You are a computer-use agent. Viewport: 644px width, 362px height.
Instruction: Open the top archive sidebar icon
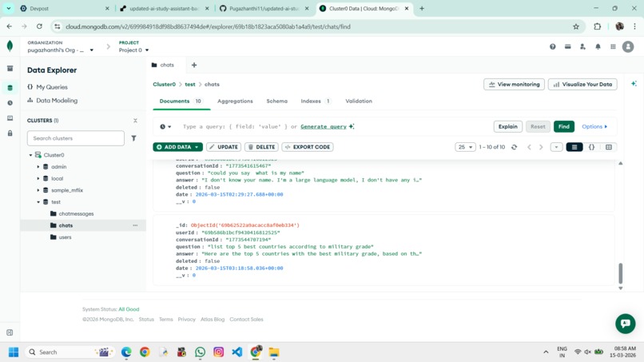tap(10, 68)
